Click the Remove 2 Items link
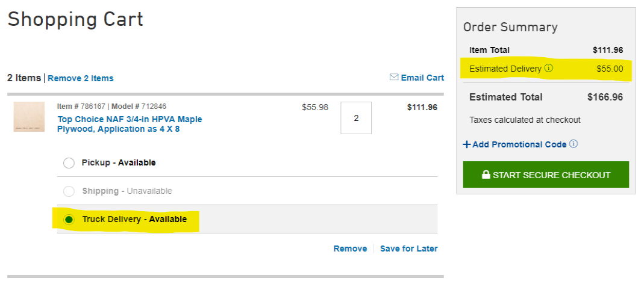The width and height of the screenshot is (644, 284). click(80, 78)
